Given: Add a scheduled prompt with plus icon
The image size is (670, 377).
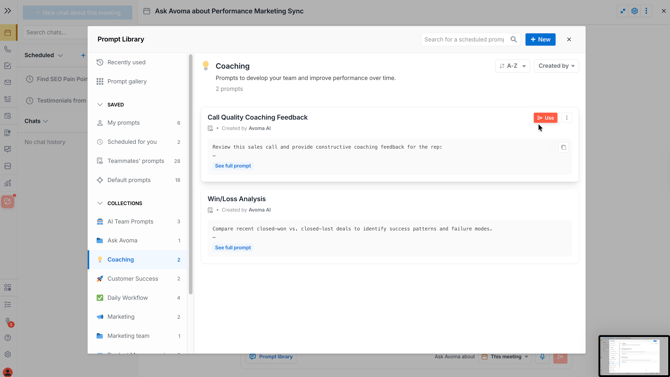Looking at the screenshot, I should click(x=83, y=55).
